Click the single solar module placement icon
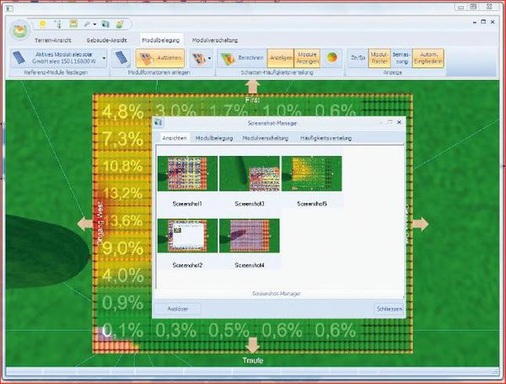 pos(122,58)
